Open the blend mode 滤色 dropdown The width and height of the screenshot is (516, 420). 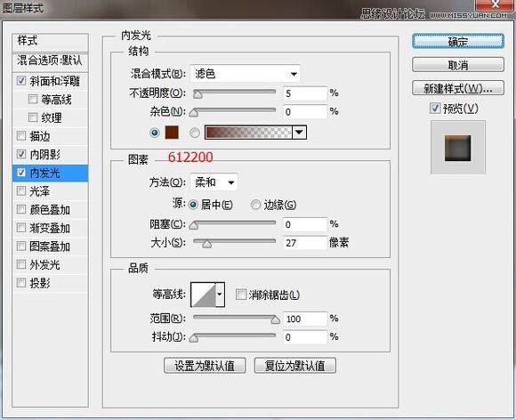click(x=246, y=73)
